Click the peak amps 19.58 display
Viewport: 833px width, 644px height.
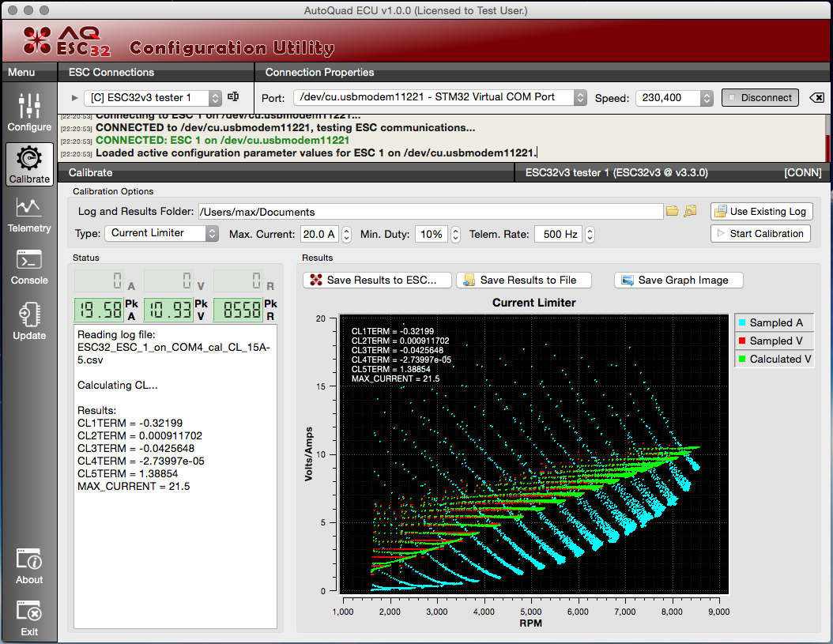(99, 310)
